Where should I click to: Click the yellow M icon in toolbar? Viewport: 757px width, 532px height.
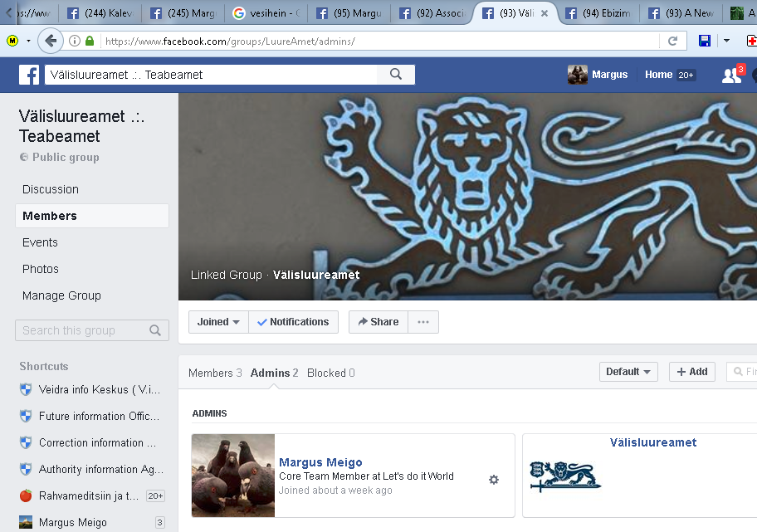click(12, 41)
